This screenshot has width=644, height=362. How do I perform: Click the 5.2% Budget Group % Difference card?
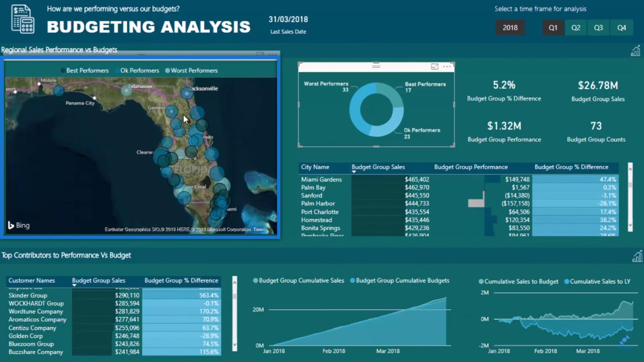[x=504, y=91]
